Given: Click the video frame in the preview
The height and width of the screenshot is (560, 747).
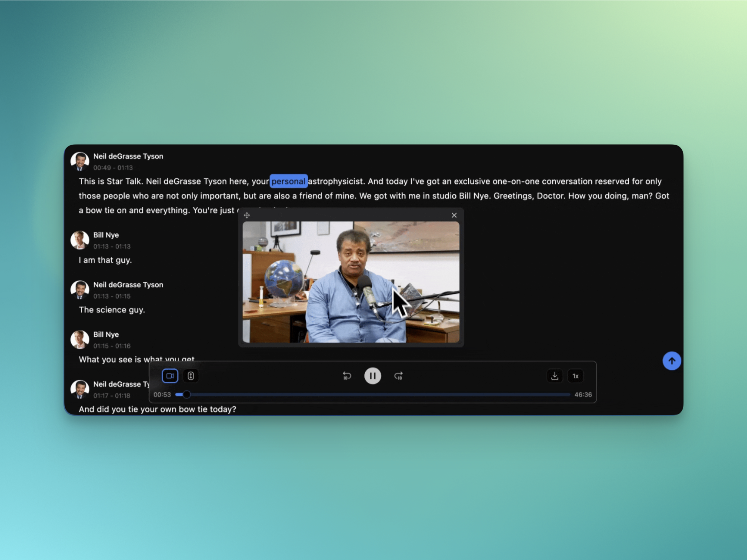Looking at the screenshot, I should [350, 282].
